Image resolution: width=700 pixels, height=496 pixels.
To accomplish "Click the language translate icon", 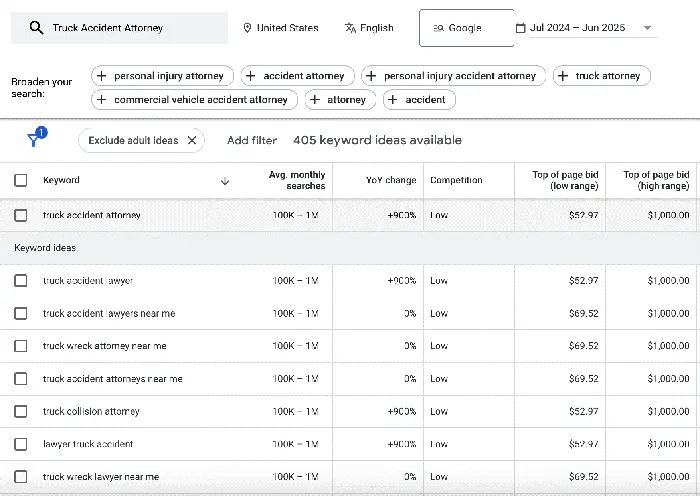I will click(350, 28).
